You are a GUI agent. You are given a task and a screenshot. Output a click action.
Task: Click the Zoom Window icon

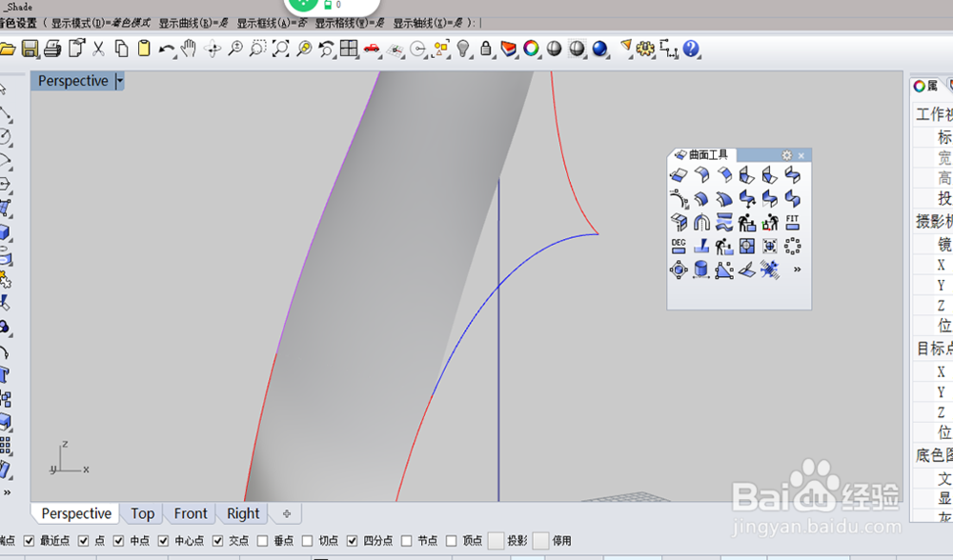point(257,49)
